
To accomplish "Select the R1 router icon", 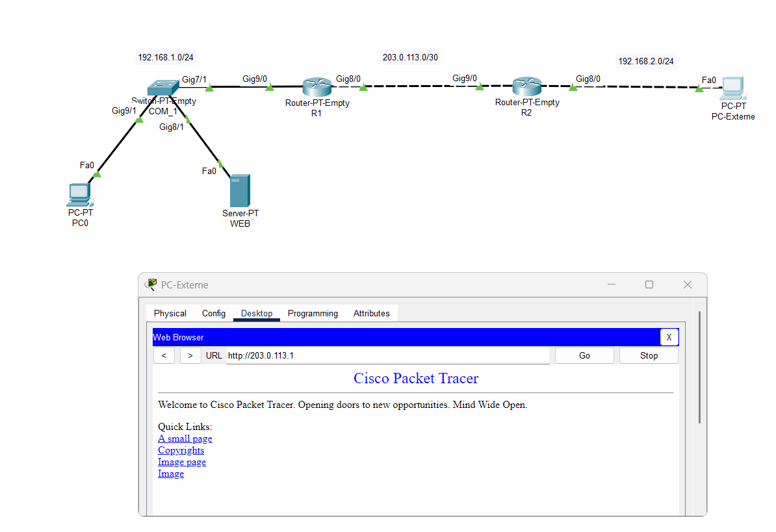I will coord(317,87).
